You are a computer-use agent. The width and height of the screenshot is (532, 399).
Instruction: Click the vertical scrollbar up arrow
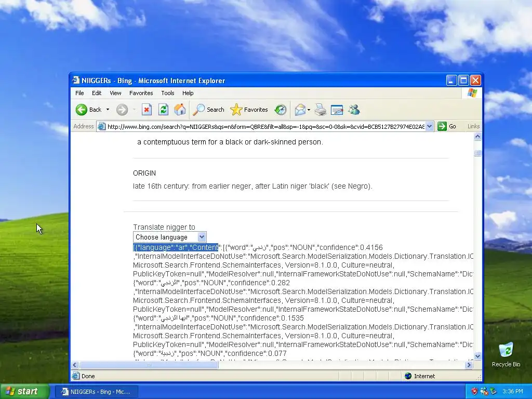point(477,137)
